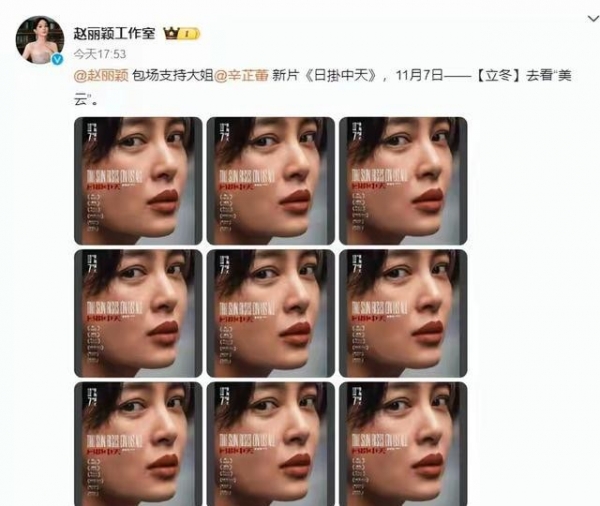Open the last poster in the middle row
This screenshot has width=600, height=506.
403,313
